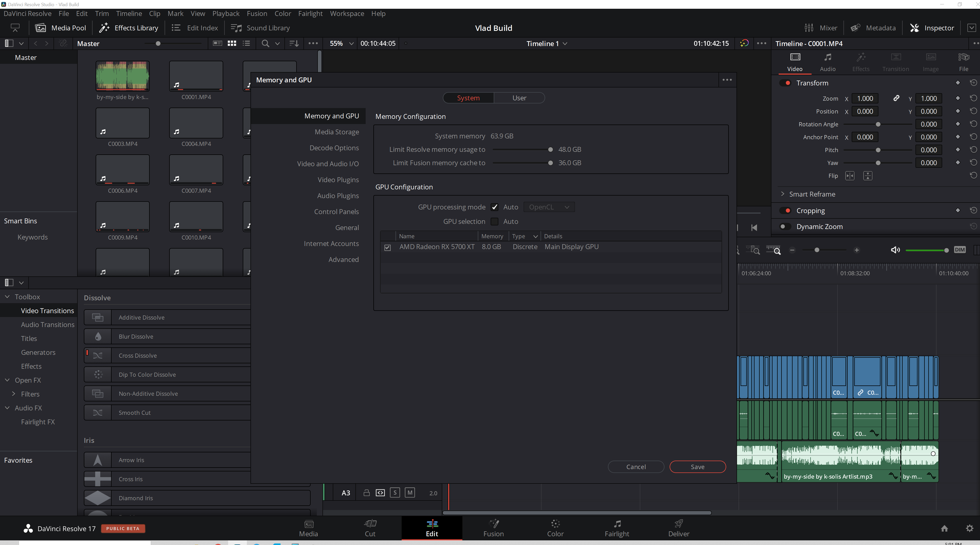Open the OpenCL GPU mode dropdown
Image resolution: width=980 pixels, height=545 pixels.
(x=549, y=207)
